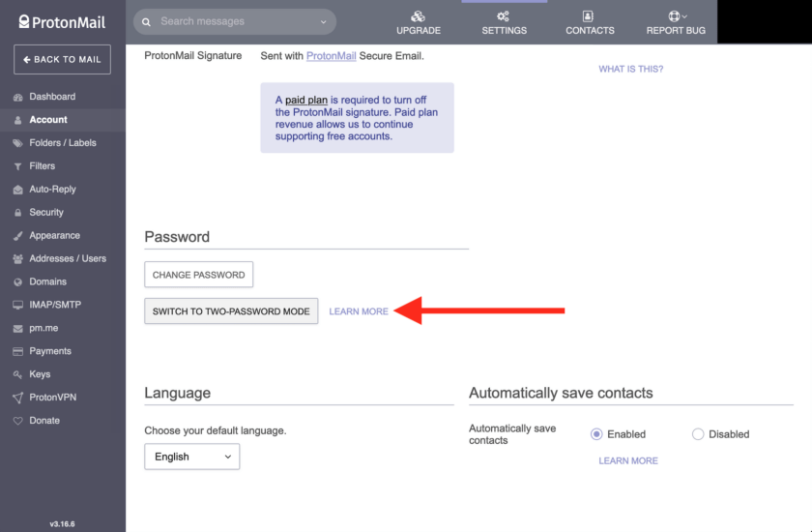This screenshot has width=812, height=532.
Task: Click the Back to Mail button
Action: point(62,60)
